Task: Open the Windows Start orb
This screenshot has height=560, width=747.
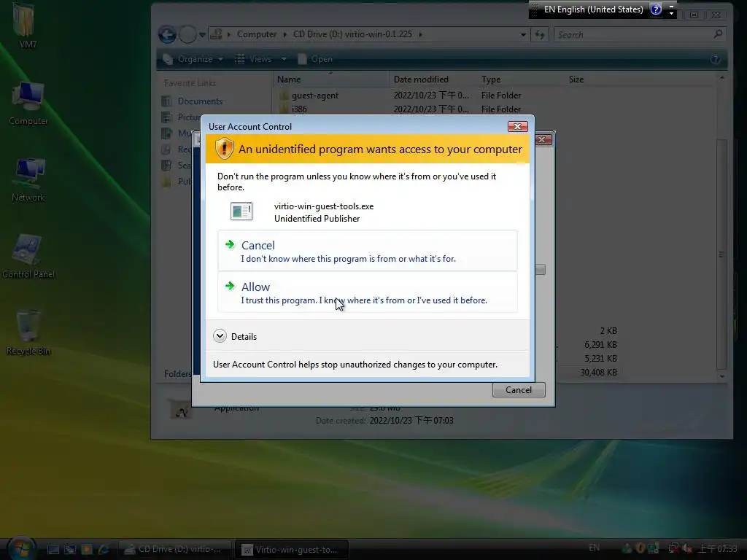Action: (x=21, y=548)
